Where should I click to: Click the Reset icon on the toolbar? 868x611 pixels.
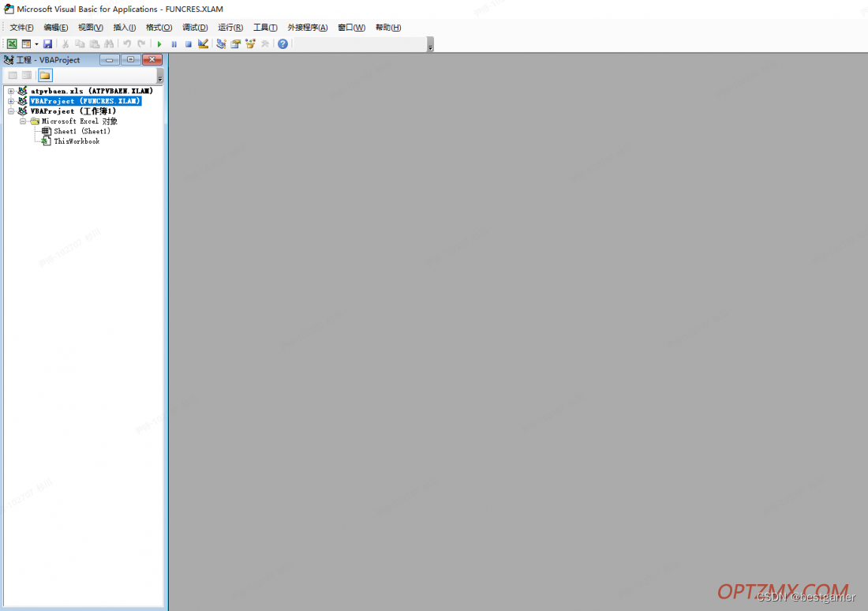point(188,43)
